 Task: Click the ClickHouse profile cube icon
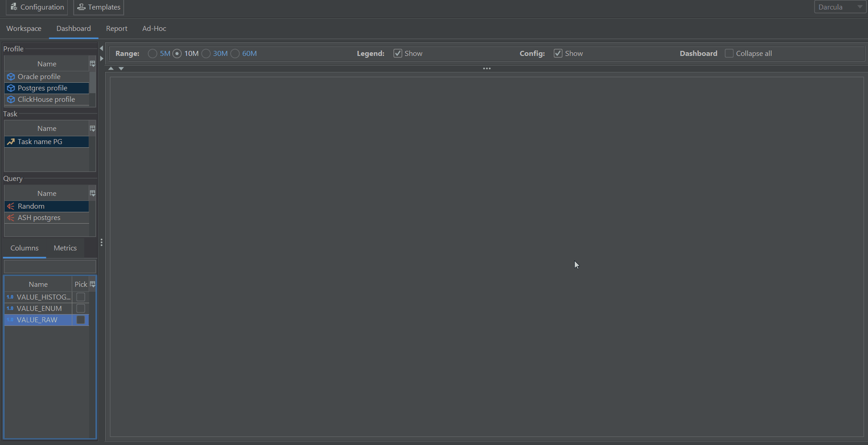click(11, 100)
